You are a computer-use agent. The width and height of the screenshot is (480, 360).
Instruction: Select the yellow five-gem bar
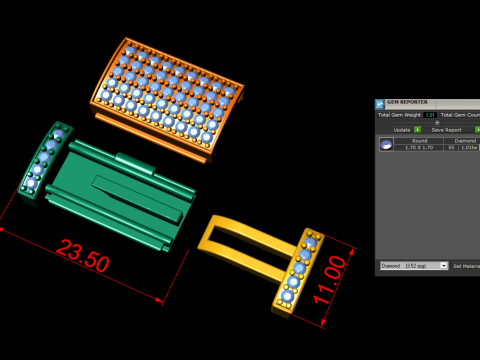pyautogui.click(x=298, y=272)
